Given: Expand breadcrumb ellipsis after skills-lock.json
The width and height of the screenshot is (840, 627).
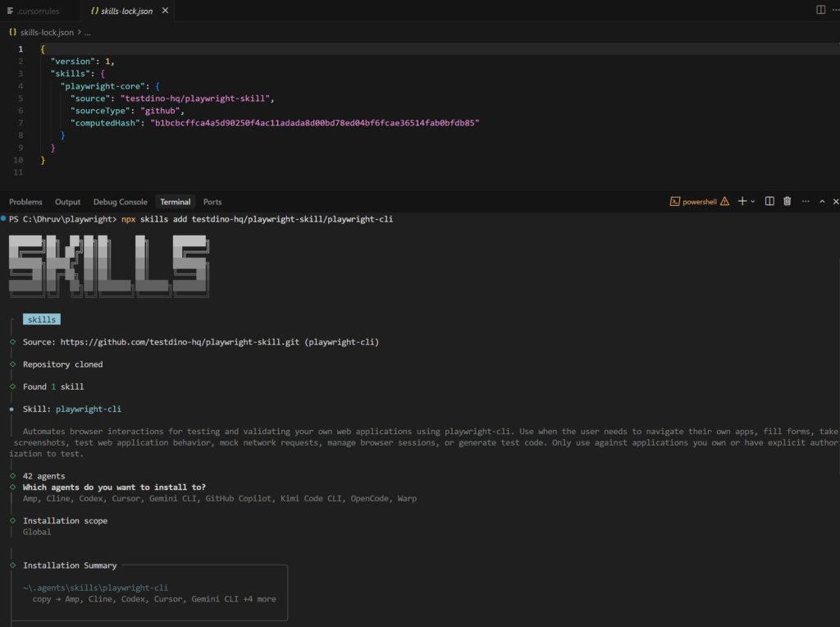Looking at the screenshot, I should point(88,32).
